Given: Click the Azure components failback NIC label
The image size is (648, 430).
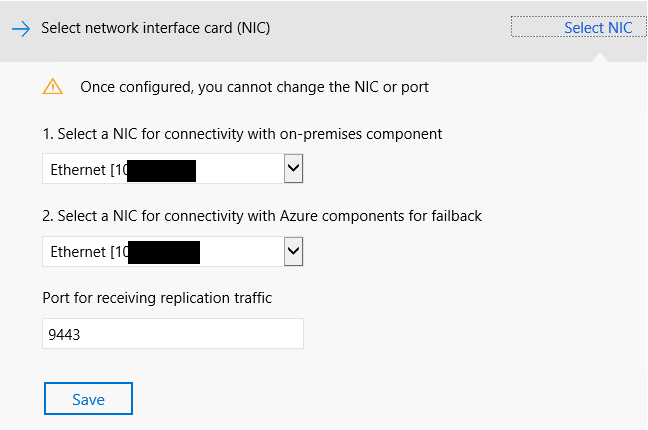Looking at the screenshot, I should [x=262, y=216].
